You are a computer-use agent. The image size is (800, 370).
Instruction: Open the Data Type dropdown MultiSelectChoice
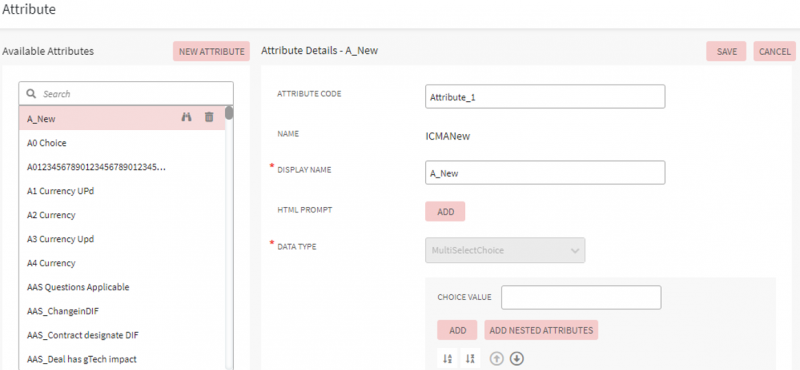tap(505, 251)
